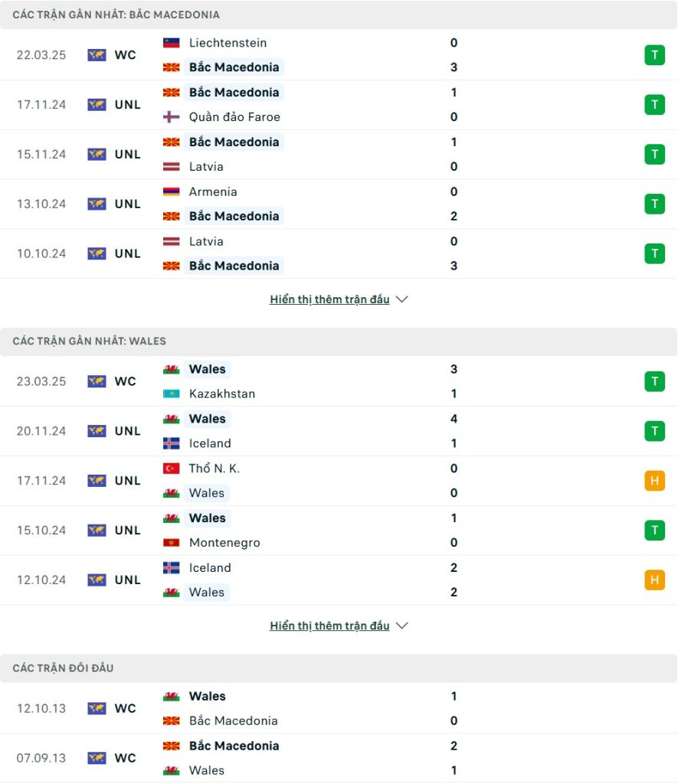Click the orange H badge for 12.10.24 match

pyautogui.click(x=654, y=580)
